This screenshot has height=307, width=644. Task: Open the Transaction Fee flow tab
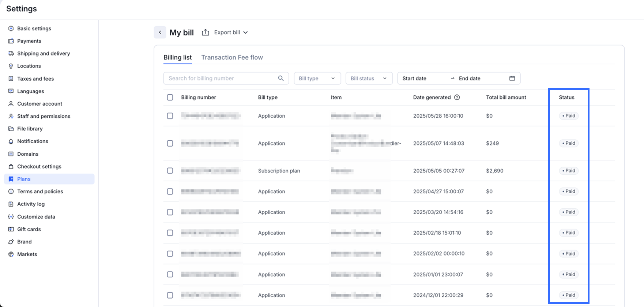(232, 57)
